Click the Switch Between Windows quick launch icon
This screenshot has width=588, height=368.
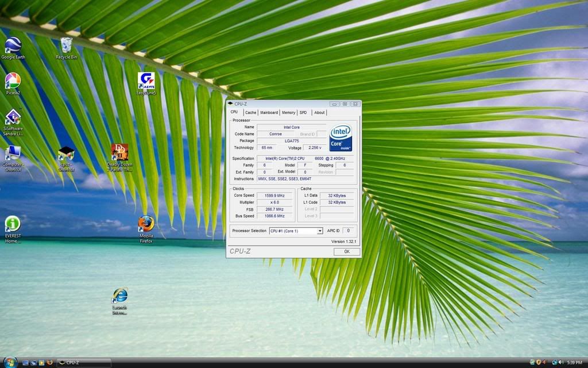[x=33, y=363]
